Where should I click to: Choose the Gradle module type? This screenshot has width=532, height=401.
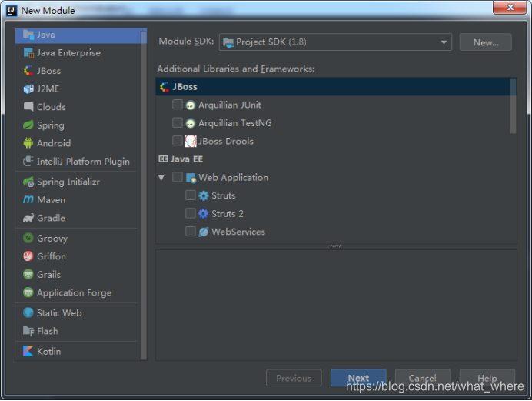tap(78, 218)
